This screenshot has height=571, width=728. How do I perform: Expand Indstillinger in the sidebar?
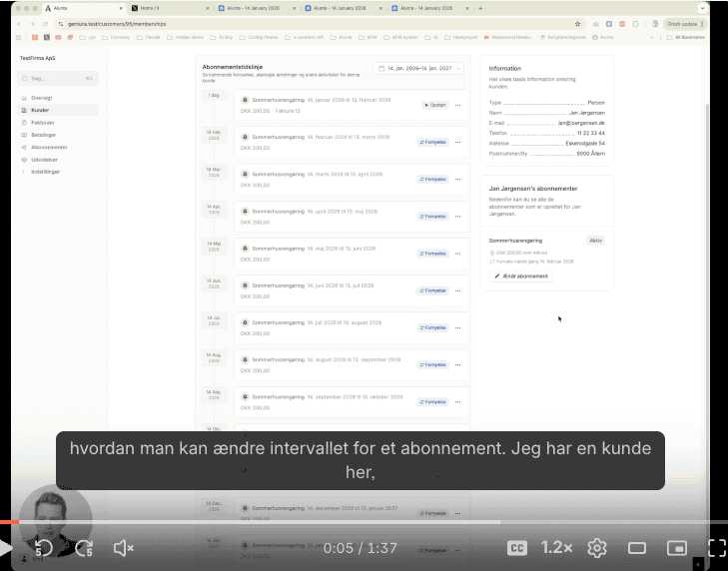coord(45,172)
